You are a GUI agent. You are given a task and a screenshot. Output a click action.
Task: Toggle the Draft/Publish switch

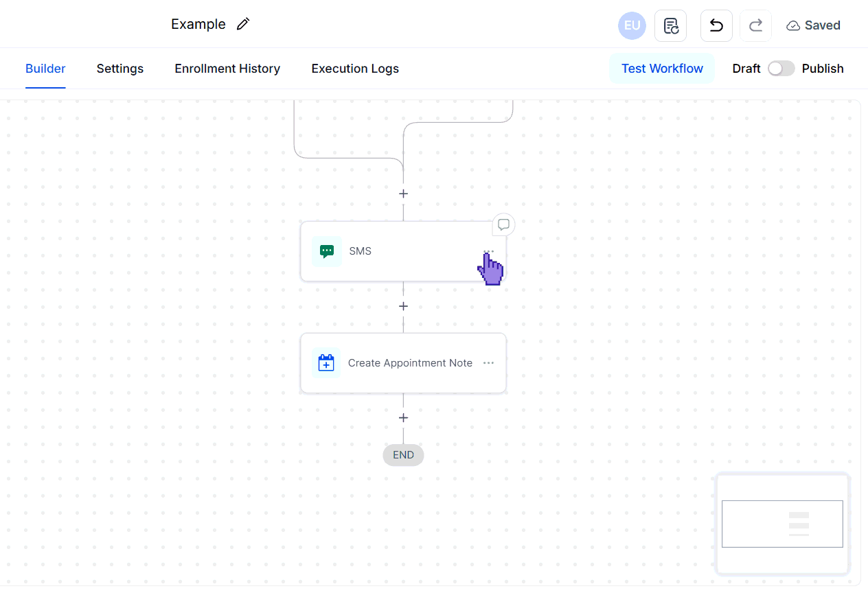(781, 69)
